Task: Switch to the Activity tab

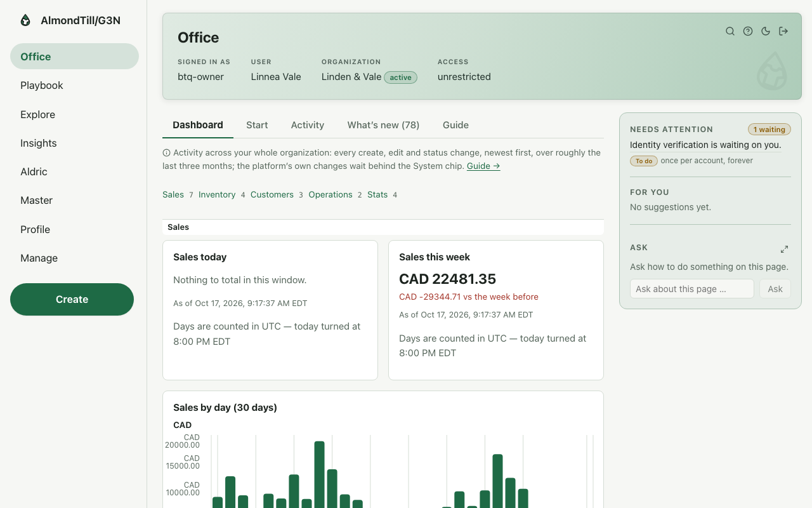Action: click(308, 125)
